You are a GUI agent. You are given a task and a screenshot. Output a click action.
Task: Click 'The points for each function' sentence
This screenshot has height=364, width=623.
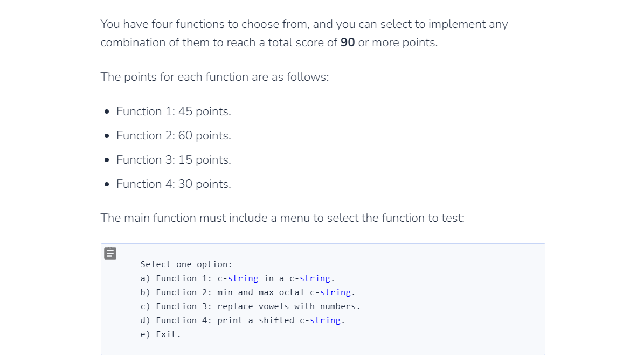(214, 76)
